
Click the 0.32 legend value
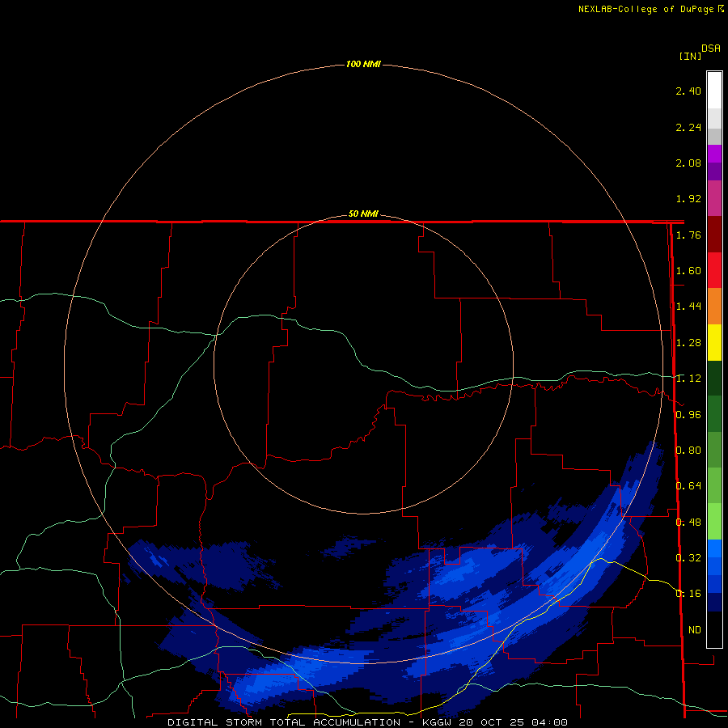[688, 558]
